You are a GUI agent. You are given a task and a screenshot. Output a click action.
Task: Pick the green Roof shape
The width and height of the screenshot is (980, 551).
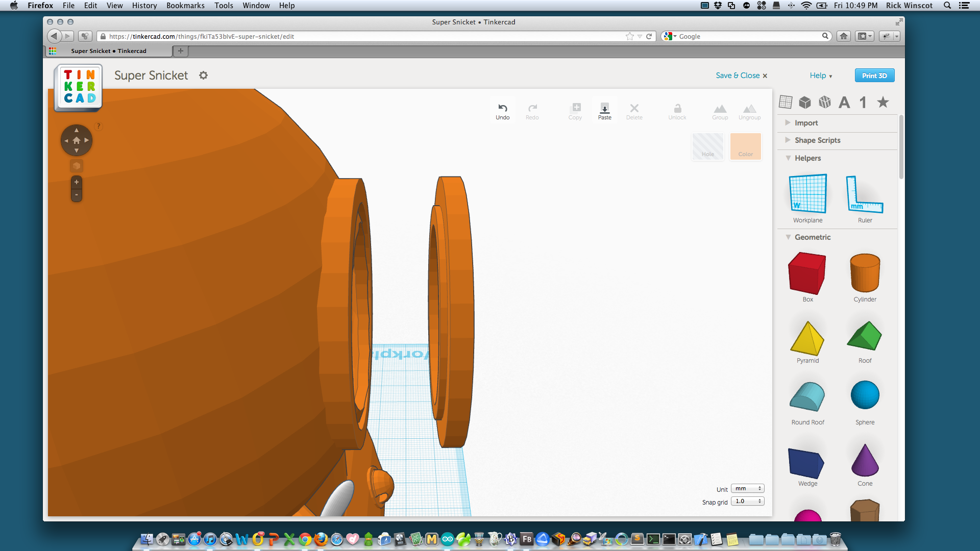(x=865, y=336)
